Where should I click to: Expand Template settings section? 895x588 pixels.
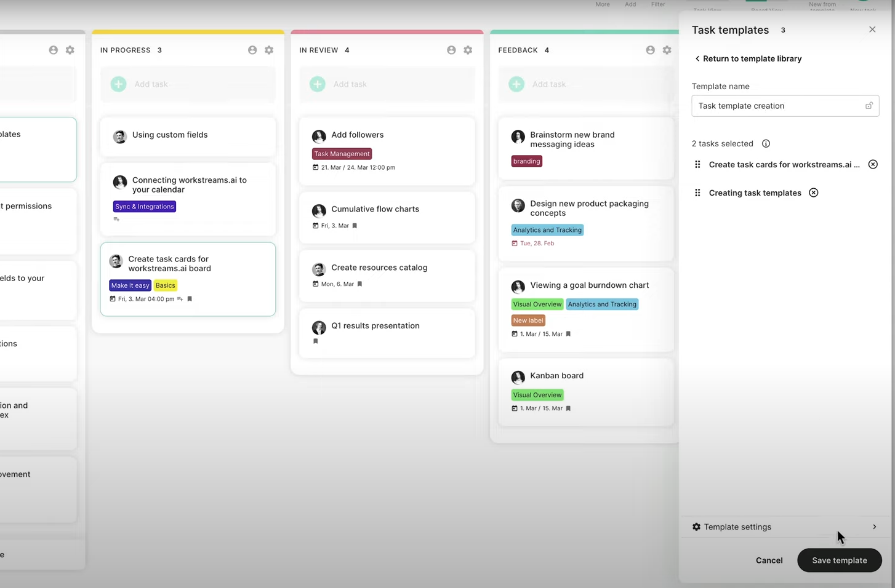click(x=785, y=527)
